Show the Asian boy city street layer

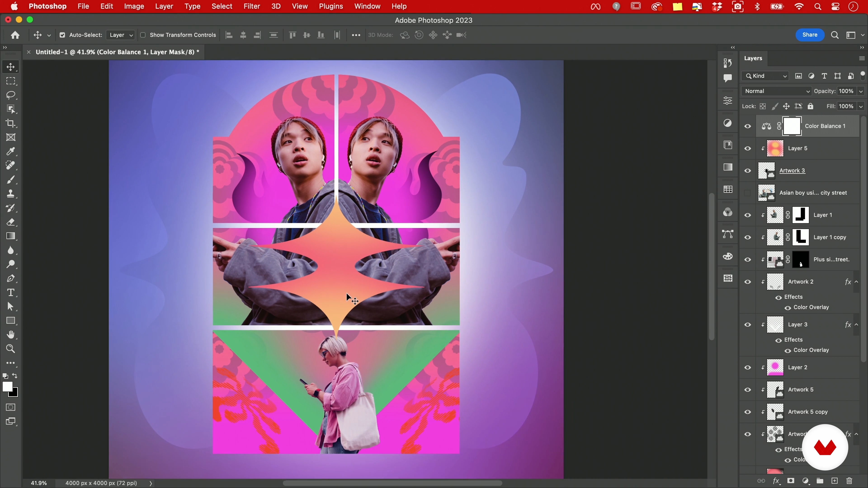(748, 193)
